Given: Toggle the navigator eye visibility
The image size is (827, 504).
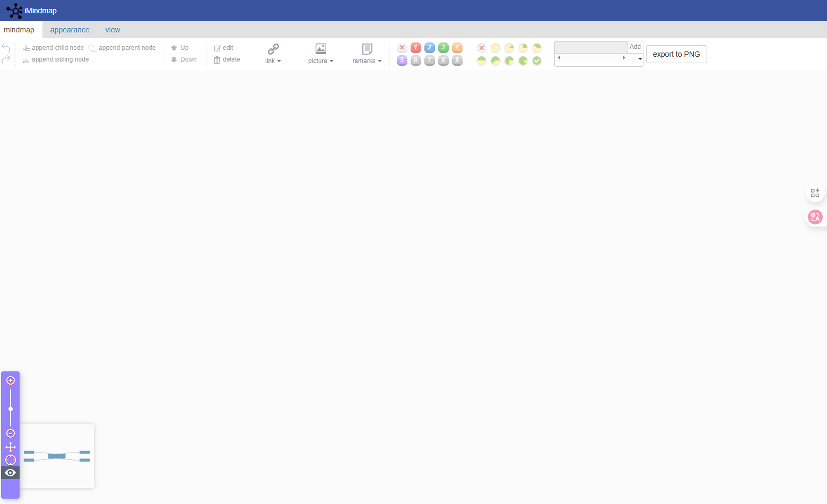Looking at the screenshot, I should 11,473.
